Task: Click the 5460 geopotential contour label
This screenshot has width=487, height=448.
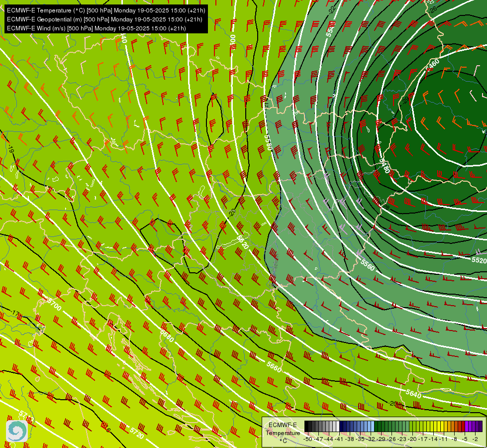Action: (x=432, y=65)
